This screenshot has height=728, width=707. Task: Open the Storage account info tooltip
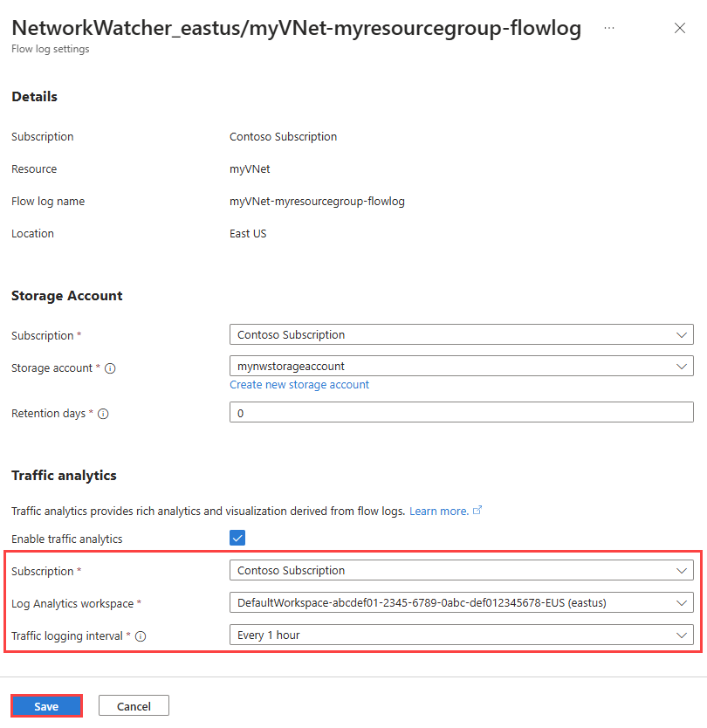tap(109, 368)
